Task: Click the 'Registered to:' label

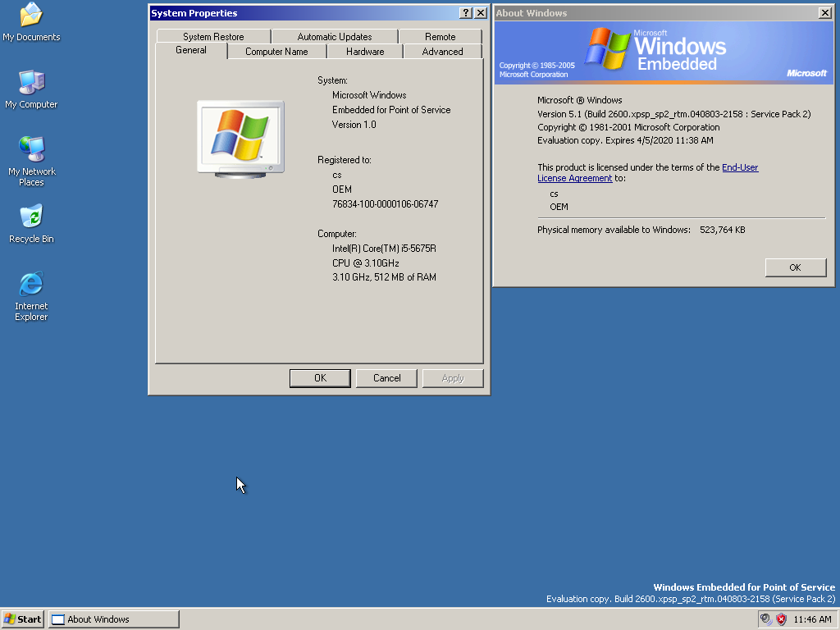Action: coord(344,160)
